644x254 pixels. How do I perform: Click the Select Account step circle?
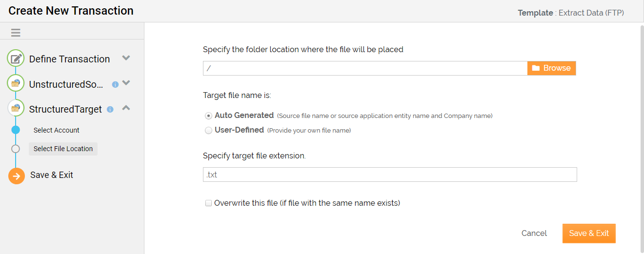click(16, 130)
